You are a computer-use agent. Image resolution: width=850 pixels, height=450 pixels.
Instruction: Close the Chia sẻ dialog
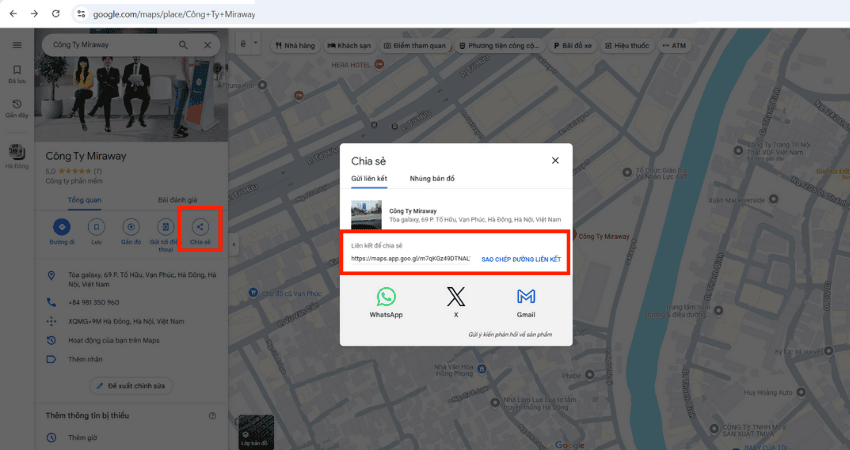555,160
